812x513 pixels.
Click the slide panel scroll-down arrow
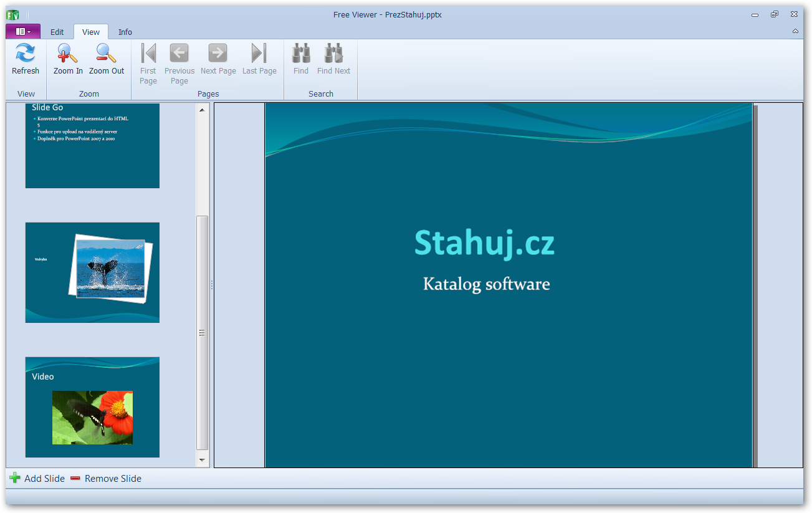202,461
